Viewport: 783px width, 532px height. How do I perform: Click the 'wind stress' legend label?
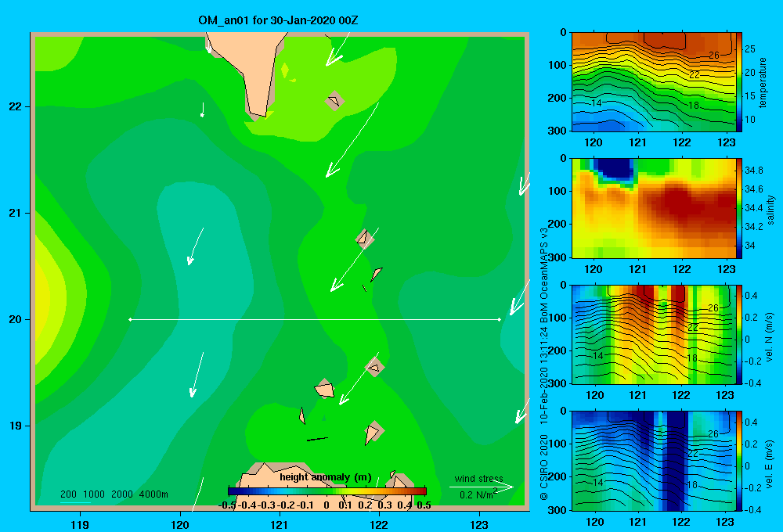[479, 479]
